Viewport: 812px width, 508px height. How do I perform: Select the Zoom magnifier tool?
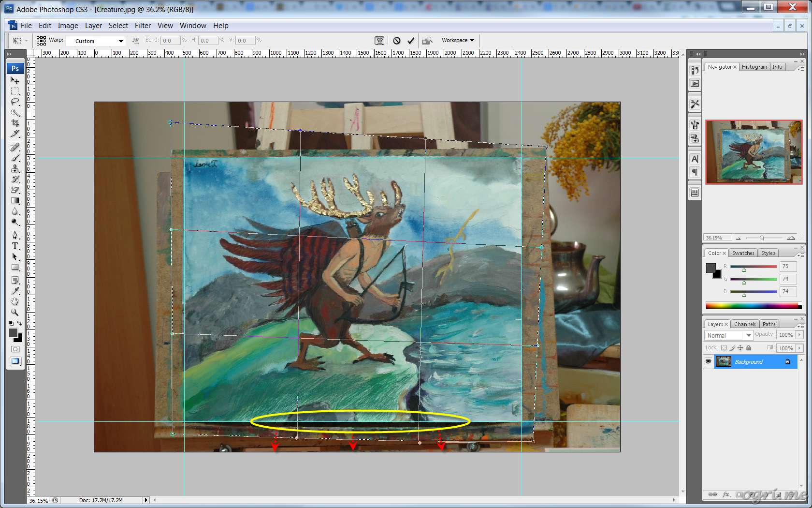click(x=15, y=312)
